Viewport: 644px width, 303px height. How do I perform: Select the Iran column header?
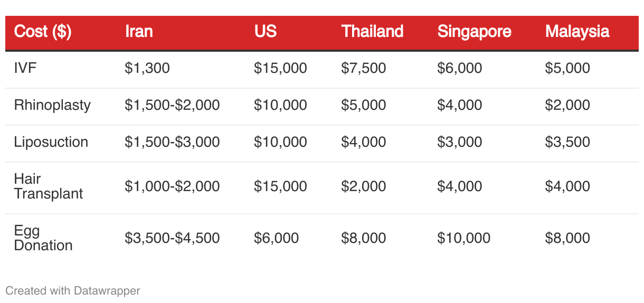[139, 32]
